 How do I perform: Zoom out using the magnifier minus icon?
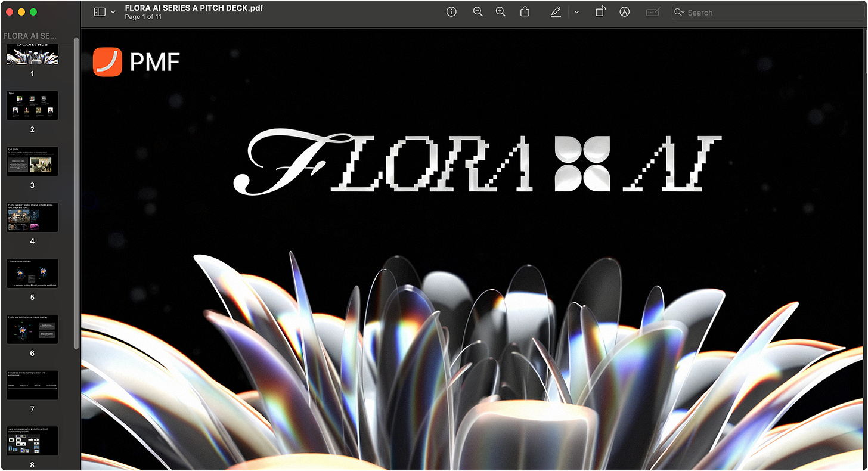pos(478,12)
